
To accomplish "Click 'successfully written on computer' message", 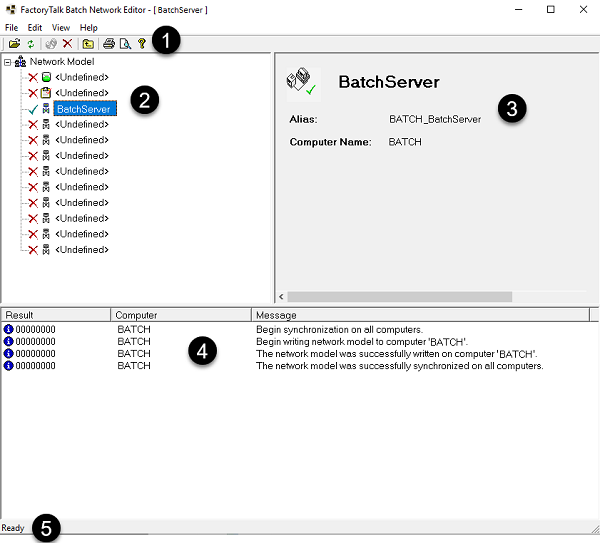I will [x=396, y=354].
